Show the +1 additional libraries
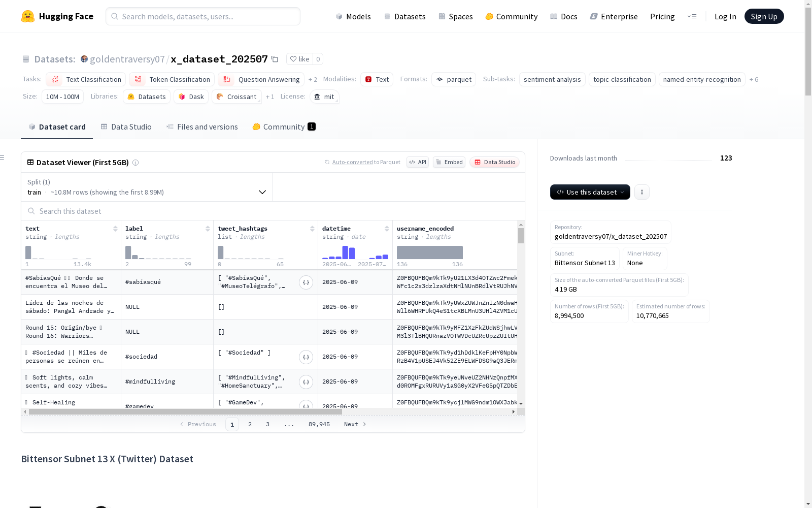This screenshot has width=812, height=508. point(270,97)
